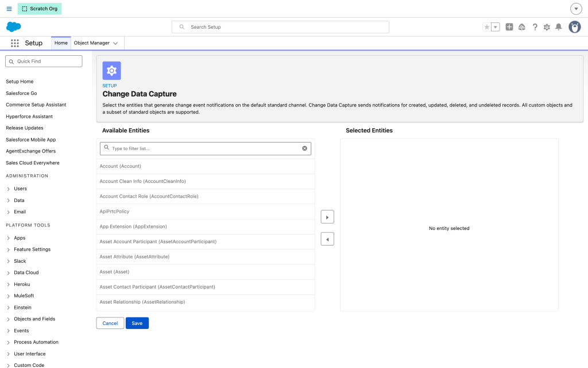Open Setup Home in the sidebar

point(20,82)
